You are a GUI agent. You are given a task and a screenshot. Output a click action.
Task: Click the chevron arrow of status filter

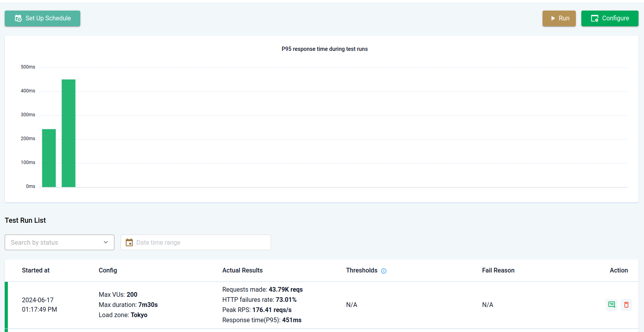click(106, 242)
